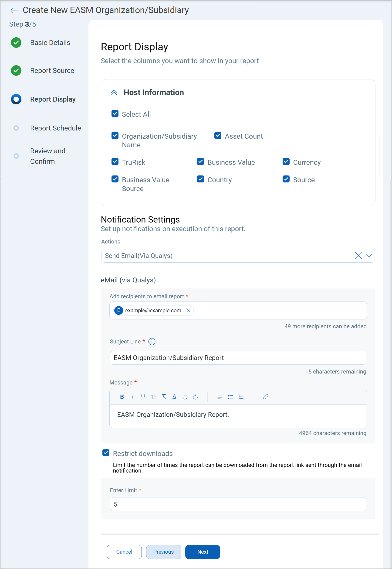Click the clear formatting icon
The height and width of the screenshot is (569, 392).
[164, 397]
